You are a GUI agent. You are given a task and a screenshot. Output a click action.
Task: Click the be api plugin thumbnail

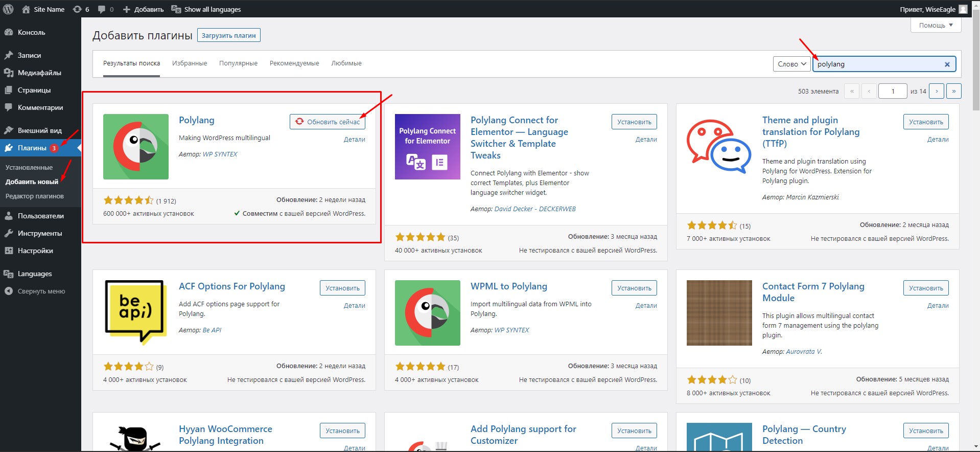pos(136,313)
